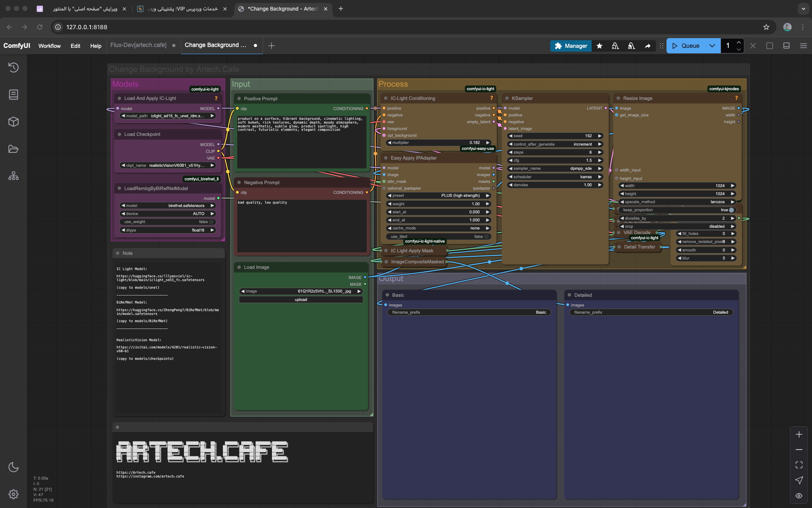This screenshot has width=812, height=508.
Task: Open the Queue button dropdown arrow
Action: [712, 46]
